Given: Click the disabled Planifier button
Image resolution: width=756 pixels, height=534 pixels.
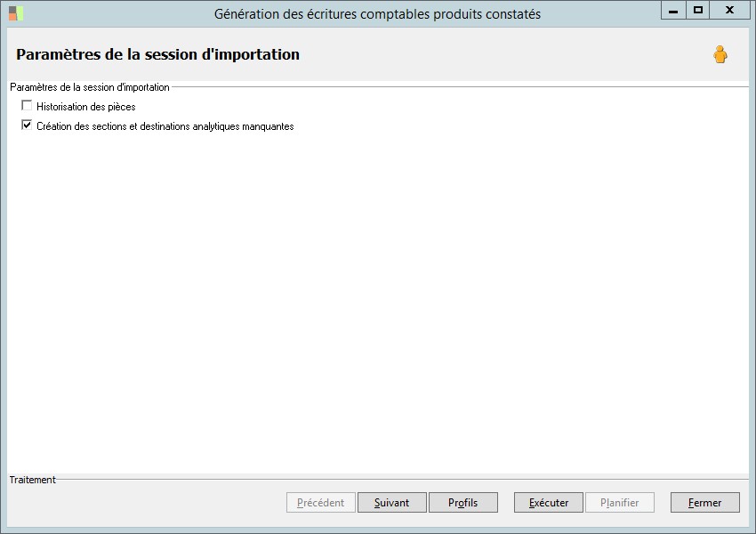Looking at the screenshot, I should [620, 503].
